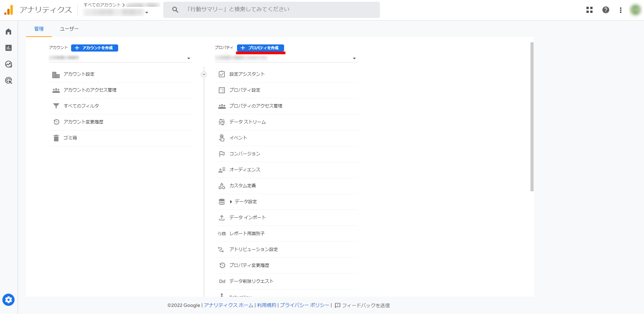Click the blue Admin gear icon
This screenshot has height=314, width=644.
click(8, 300)
